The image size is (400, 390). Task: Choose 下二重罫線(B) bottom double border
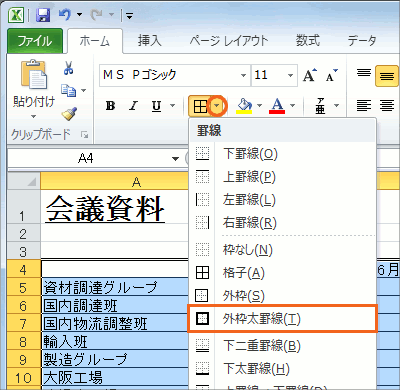[283, 346]
